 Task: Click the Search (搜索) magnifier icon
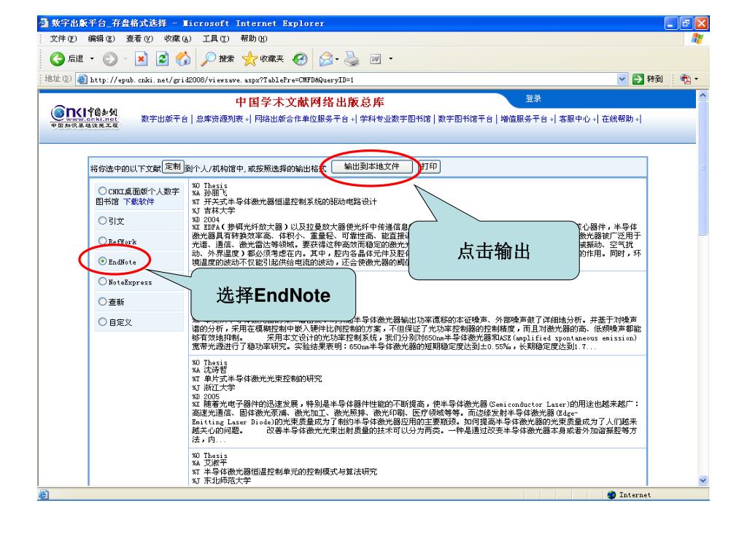click(x=208, y=58)
